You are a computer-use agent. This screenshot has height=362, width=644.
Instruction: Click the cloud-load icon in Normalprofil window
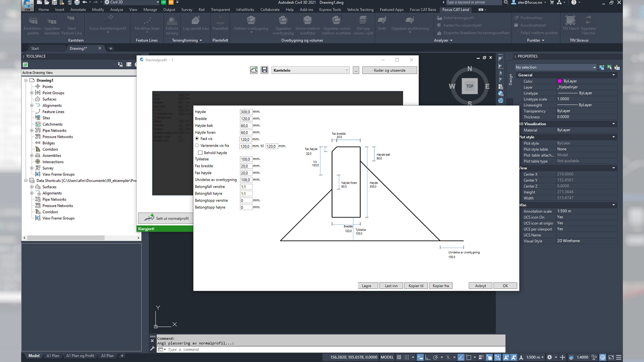click(x=254, y=70)
